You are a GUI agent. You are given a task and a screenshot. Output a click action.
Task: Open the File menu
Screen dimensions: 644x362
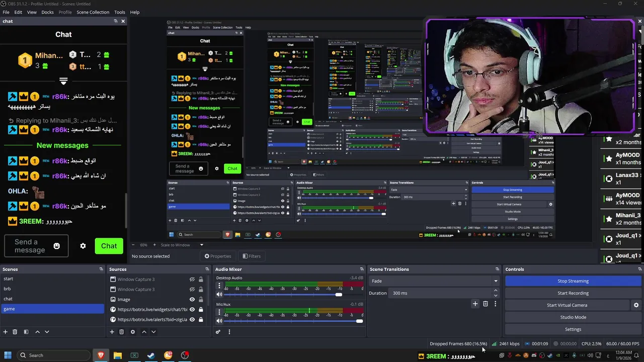[x=6, y=12]
